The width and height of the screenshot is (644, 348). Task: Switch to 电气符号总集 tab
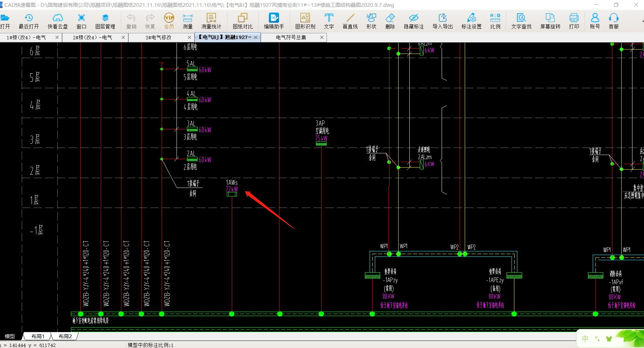291,37
